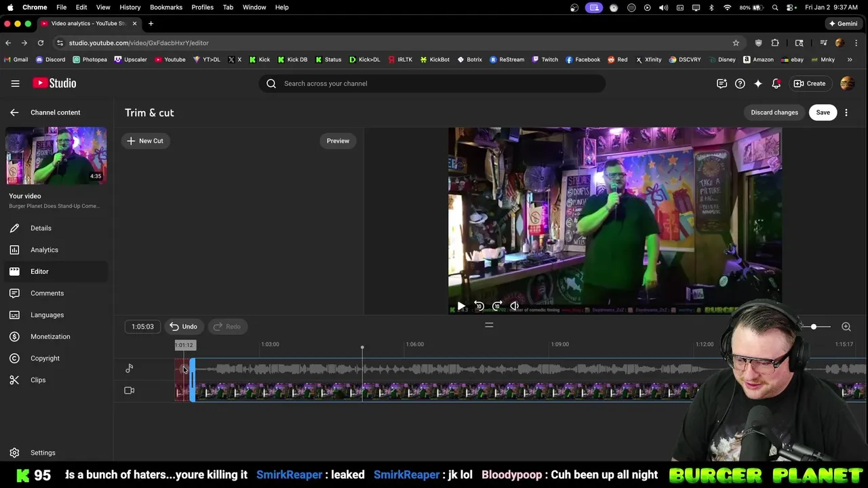
Task: Open the Clips scissors icon
Action: pyautogui.click(x=14, y=380)
